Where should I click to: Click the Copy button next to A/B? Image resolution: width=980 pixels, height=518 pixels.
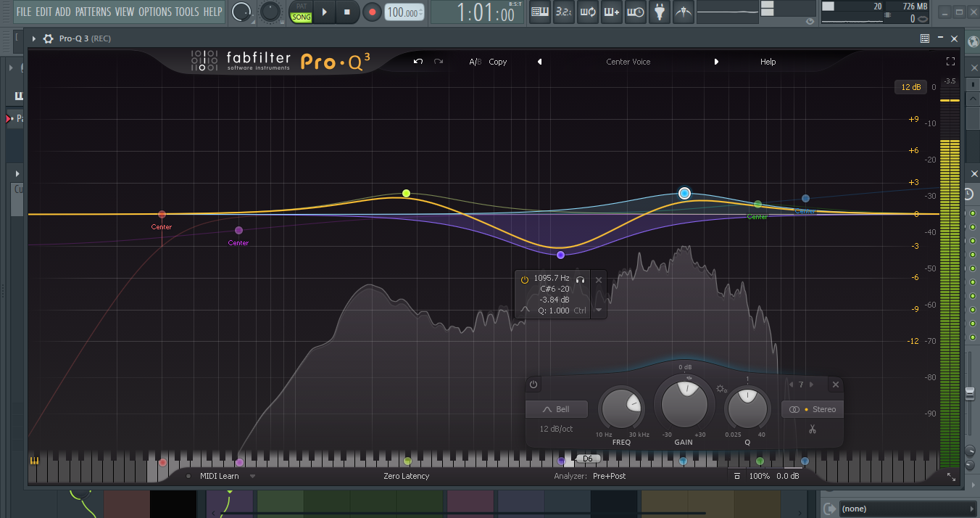point(498,62)
